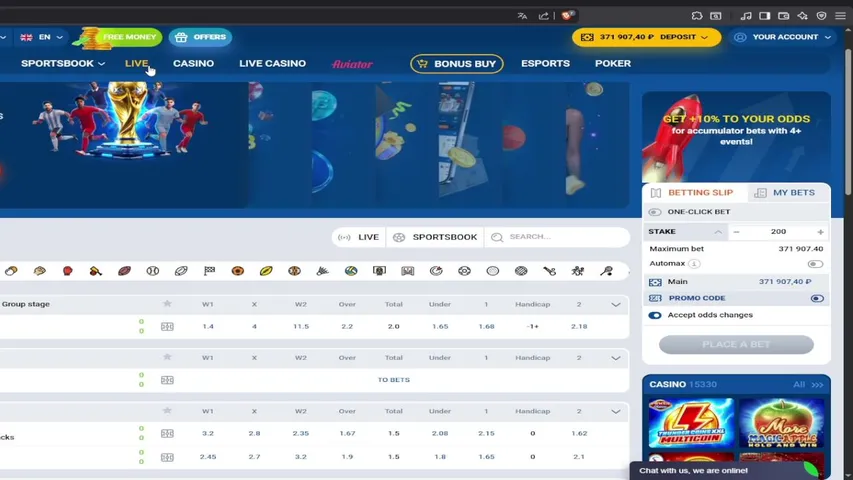Click the sports search input field
The height and width of the screenshot is (480, 853).
pos(558,237)
